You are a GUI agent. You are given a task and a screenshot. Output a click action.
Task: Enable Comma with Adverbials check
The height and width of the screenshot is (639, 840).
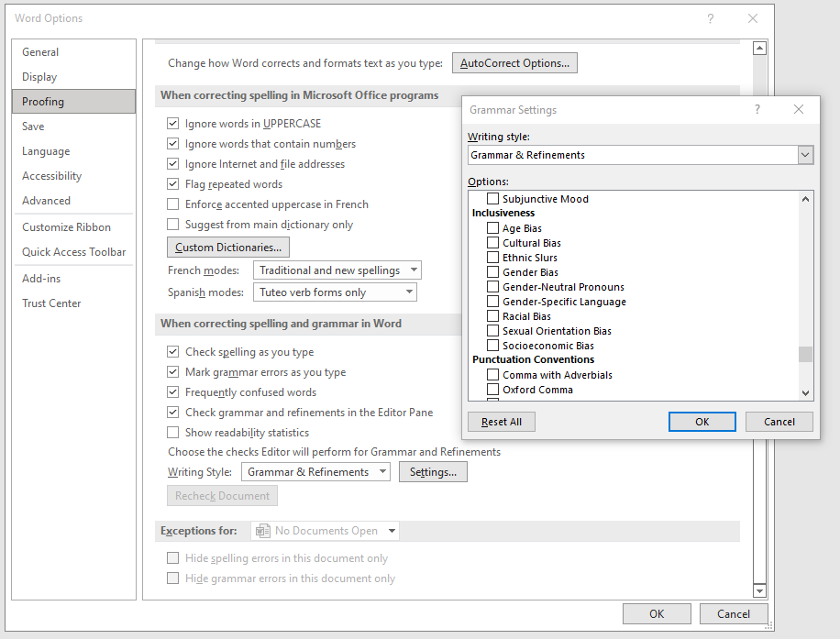[492, 375]
